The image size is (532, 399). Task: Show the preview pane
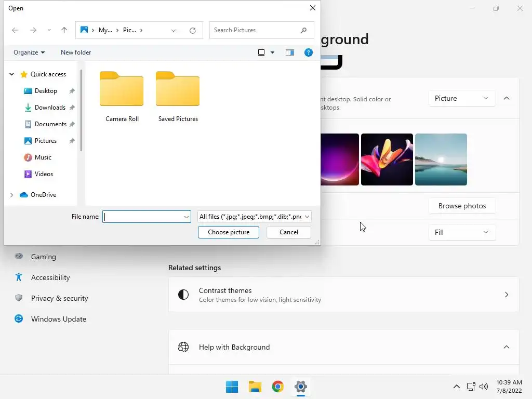[x=290, y=52]
